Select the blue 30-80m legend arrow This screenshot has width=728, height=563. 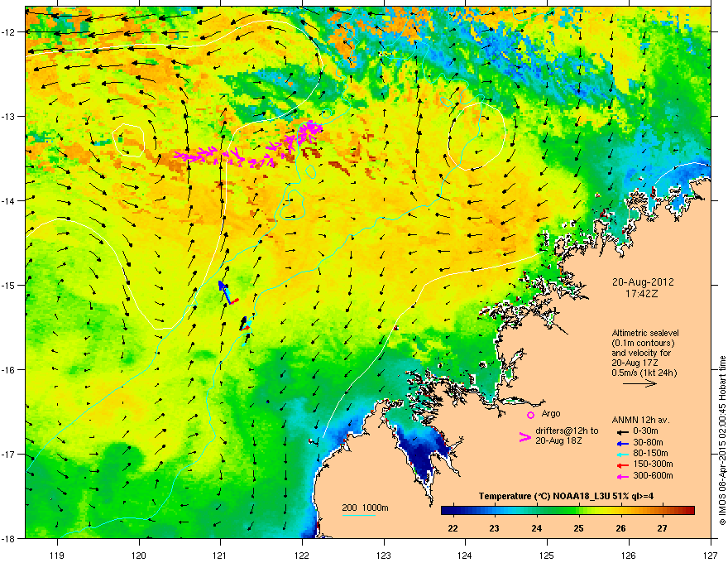623,442
